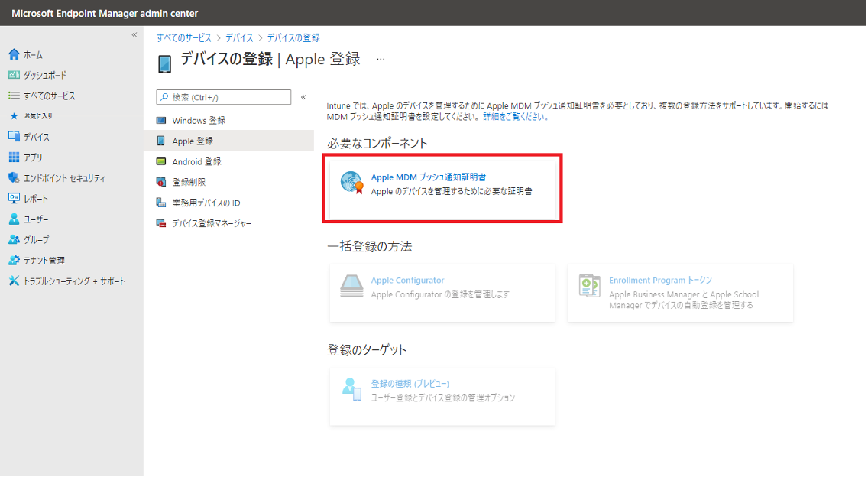
Task: Click Microsoft Endpoint Manager admin center title
Action: point(105,13)
